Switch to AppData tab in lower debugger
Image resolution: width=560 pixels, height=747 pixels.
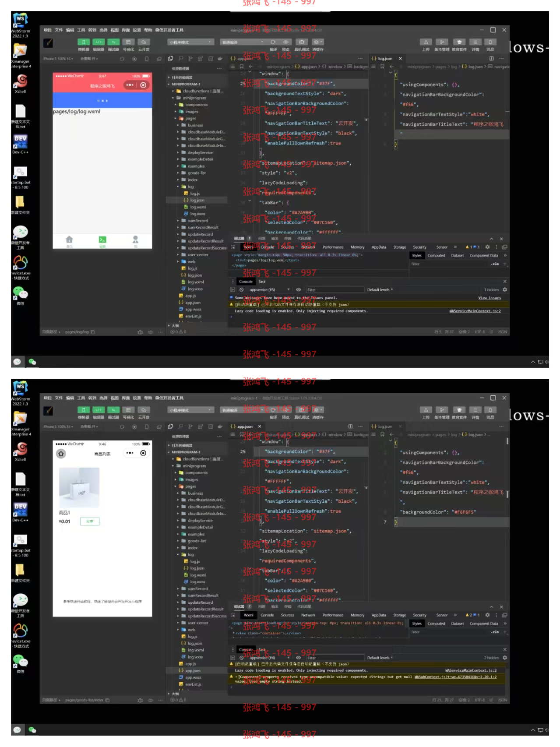[379, 615]
